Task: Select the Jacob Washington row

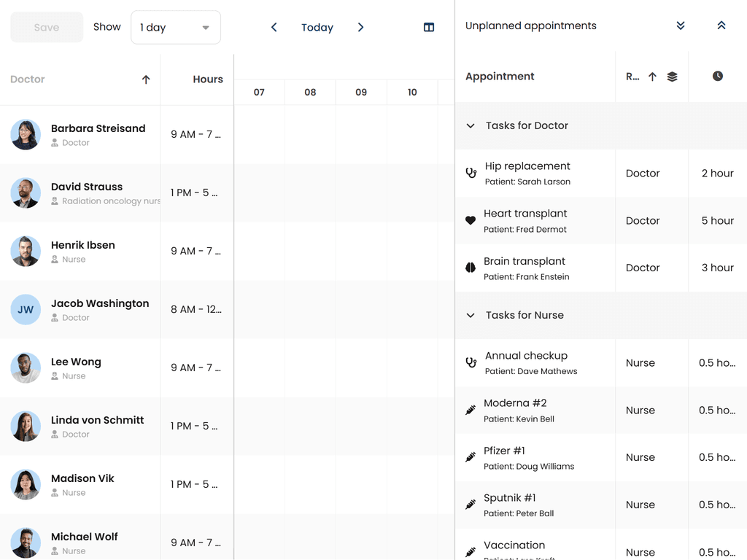Action: (x=100, y=309)
